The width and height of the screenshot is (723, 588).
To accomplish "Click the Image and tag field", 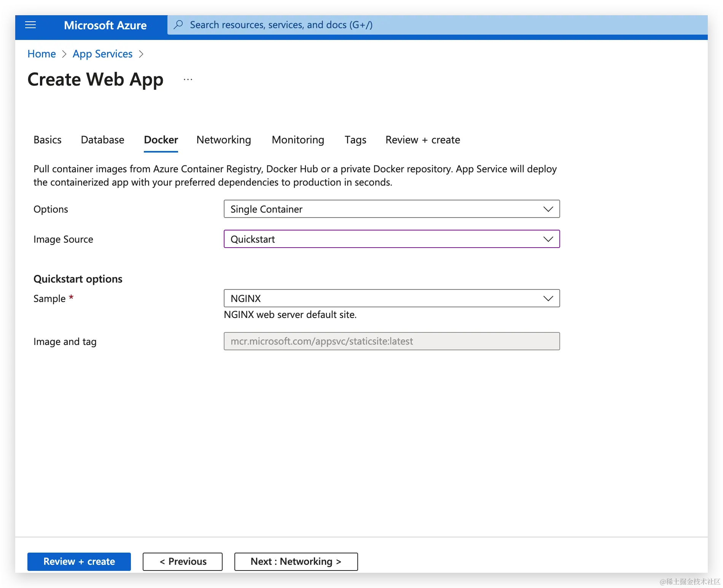I will point(392,341).
